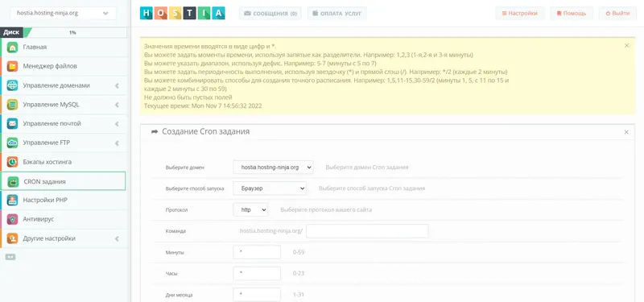This screenshot has height=302, width=644.
Task: Click the hostia.hosting-ninja.org/ command prefix text
Action: tap(271, 231)
